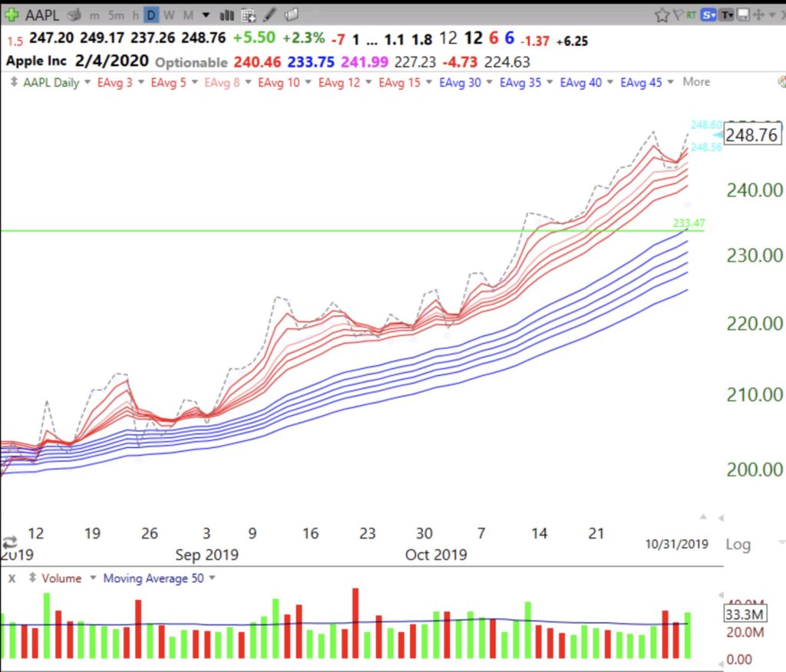Image resolution: width=786 pixels, height=672 pixels.
Task: Click the Oct 2019 time axis label
Action: click(x=436, y=555)
